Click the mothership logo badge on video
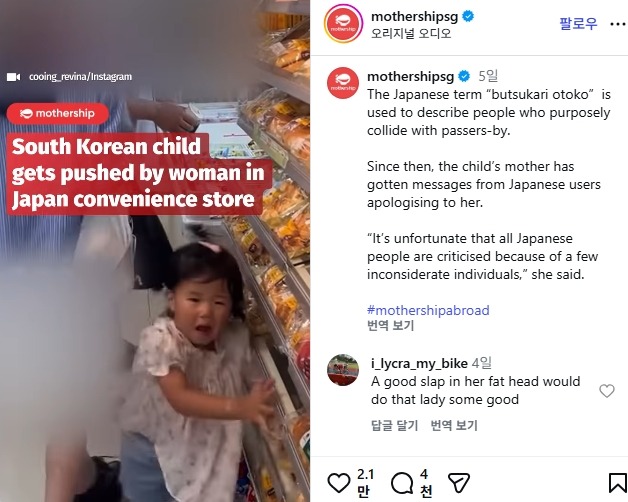 pos(58,113)
